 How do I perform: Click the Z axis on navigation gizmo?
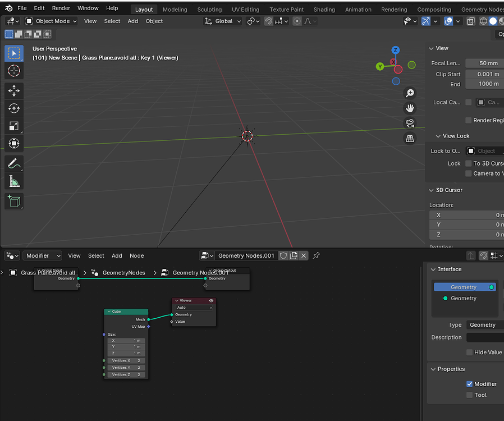[395, 50]
